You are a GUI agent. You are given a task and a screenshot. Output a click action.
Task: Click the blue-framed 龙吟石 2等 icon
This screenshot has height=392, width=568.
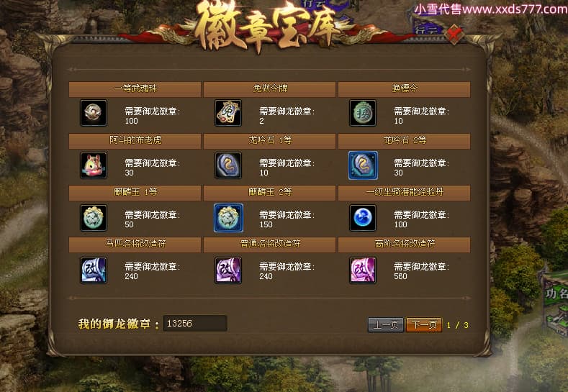(363, 165)
